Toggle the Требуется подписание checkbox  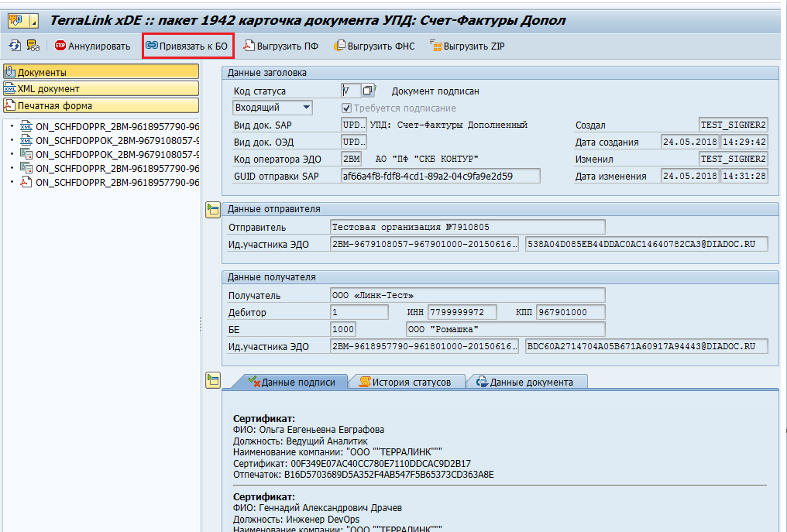[347, 108]
